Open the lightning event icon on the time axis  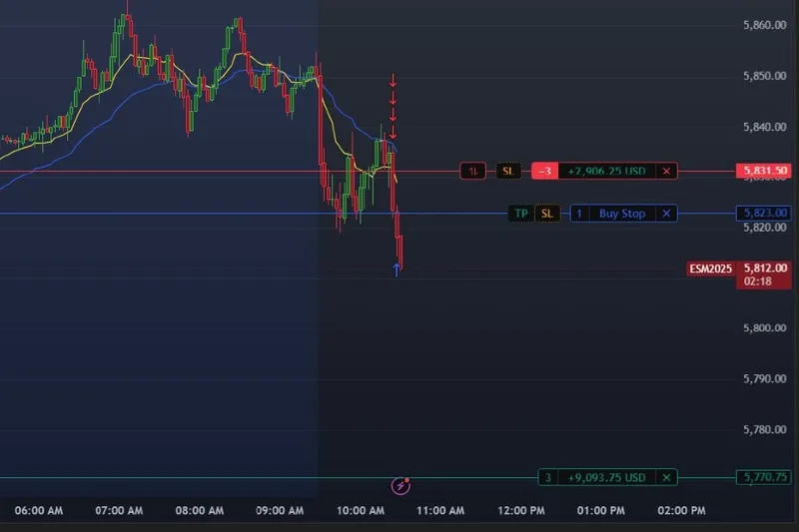(x=400, y=486)
